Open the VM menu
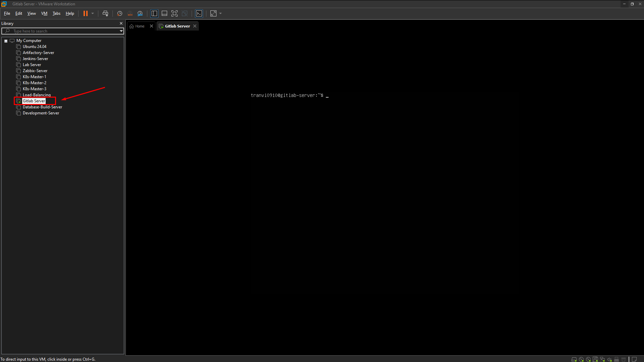 [x=44, y=13]
